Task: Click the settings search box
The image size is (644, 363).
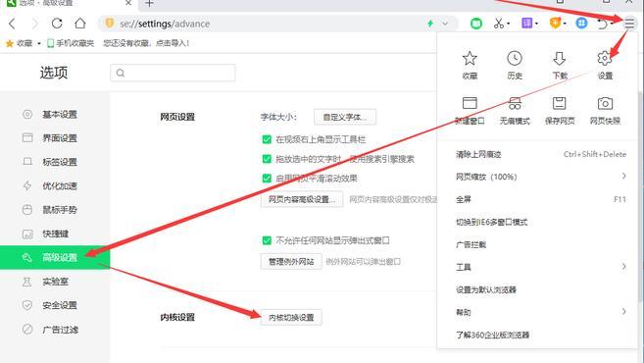Action: [173, 73]
